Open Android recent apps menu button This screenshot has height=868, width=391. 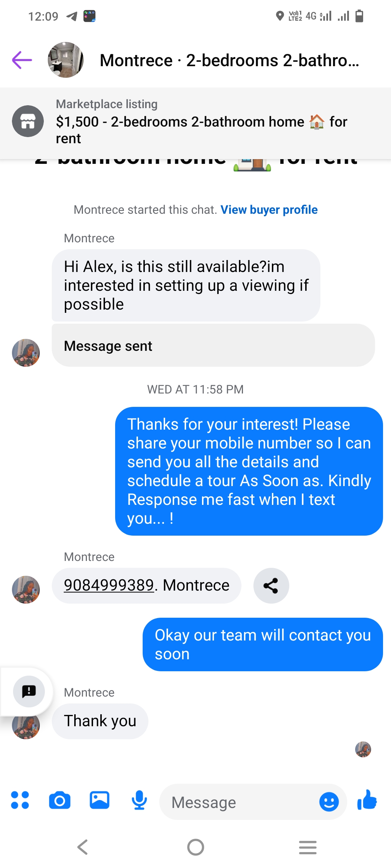308,847
